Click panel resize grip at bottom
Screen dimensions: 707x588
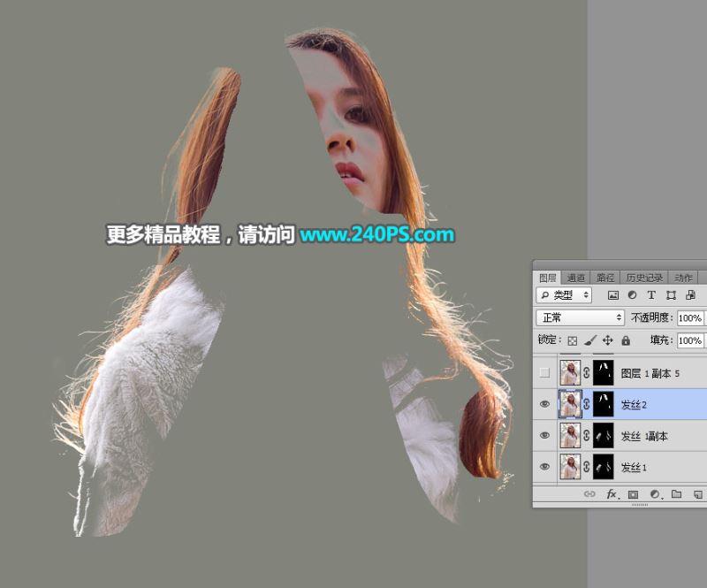639,505
